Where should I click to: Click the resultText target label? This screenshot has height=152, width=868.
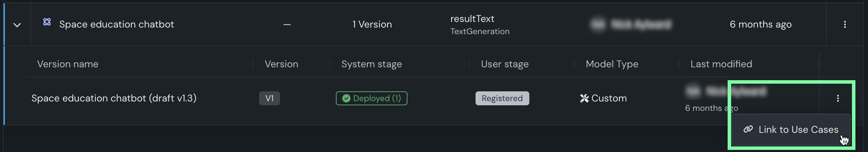pos(472,19)
